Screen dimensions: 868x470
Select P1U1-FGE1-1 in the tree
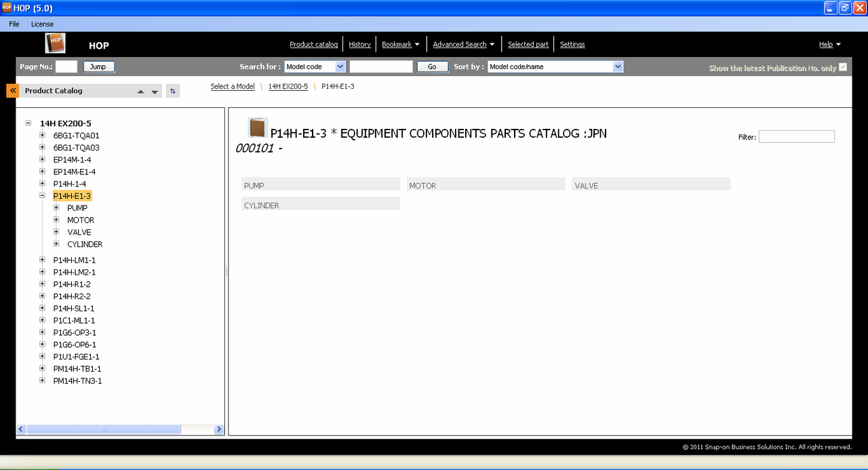pos(77,357)
